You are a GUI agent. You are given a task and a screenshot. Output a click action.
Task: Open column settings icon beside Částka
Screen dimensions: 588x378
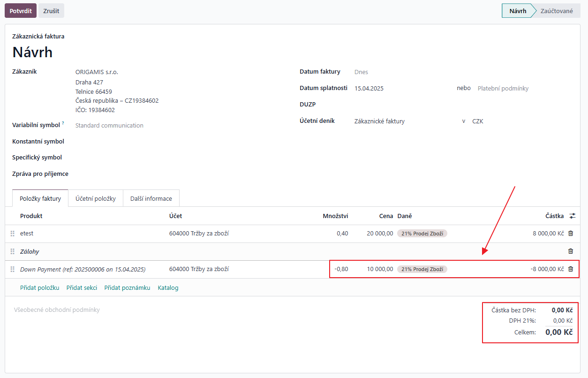point(572,216)
